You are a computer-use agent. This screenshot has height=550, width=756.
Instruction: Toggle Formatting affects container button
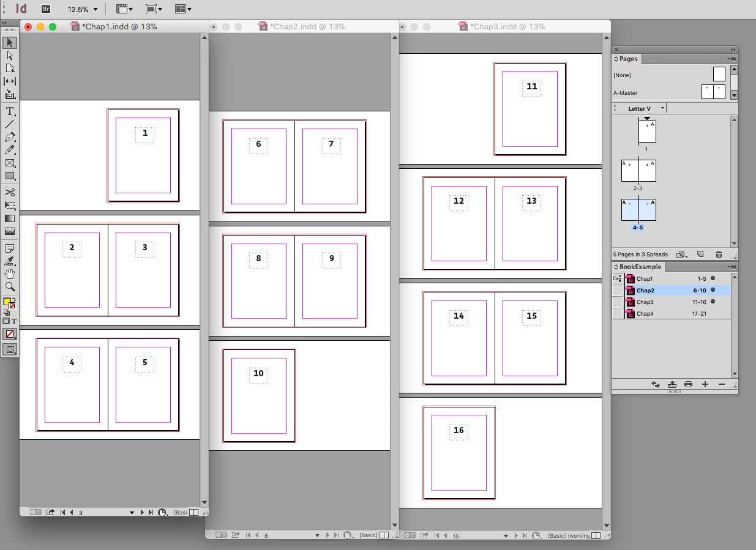(x=6, y=321)
